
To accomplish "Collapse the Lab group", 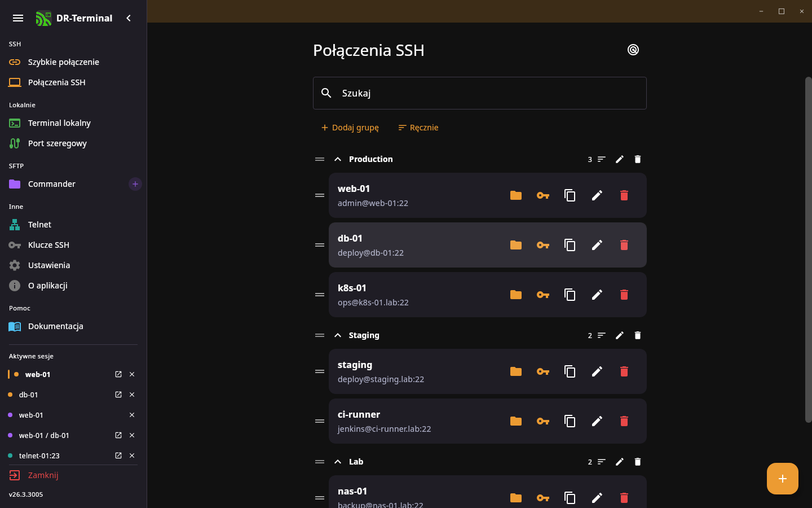I will coord(338,462).
